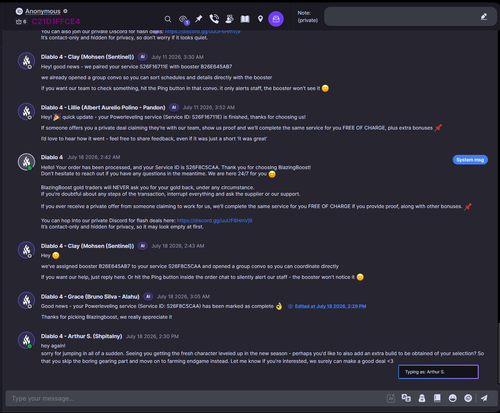The width and height of the screenshot is (500, 413).
Task: Click the C21D1FFCE4 chat ID
Action: 56,22
